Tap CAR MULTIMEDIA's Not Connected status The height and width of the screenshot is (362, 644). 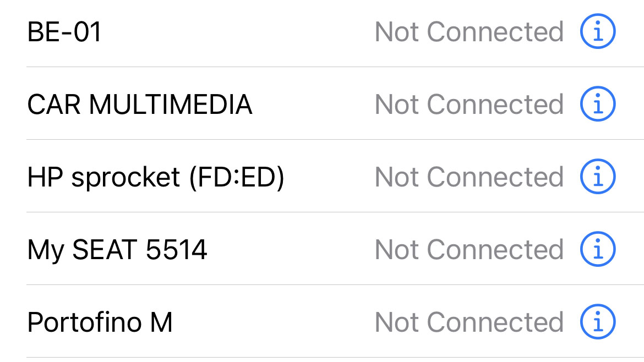pyautogui.click(x=469, y=105)
